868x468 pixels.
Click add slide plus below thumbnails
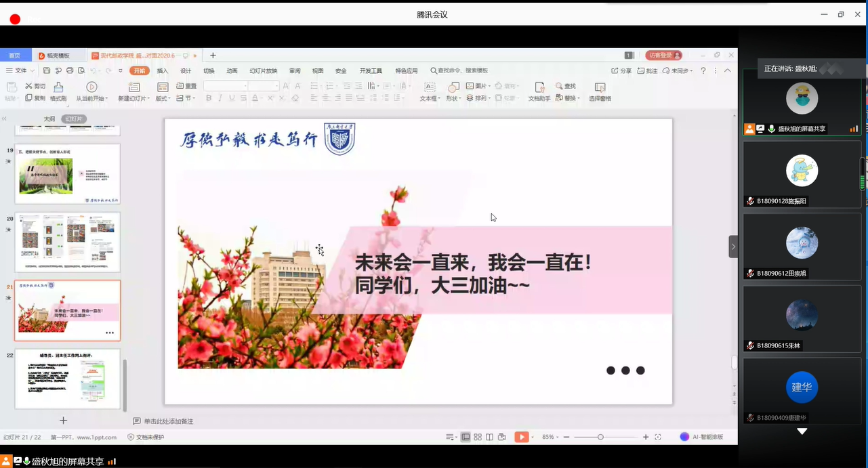click(x=64, y=421)
